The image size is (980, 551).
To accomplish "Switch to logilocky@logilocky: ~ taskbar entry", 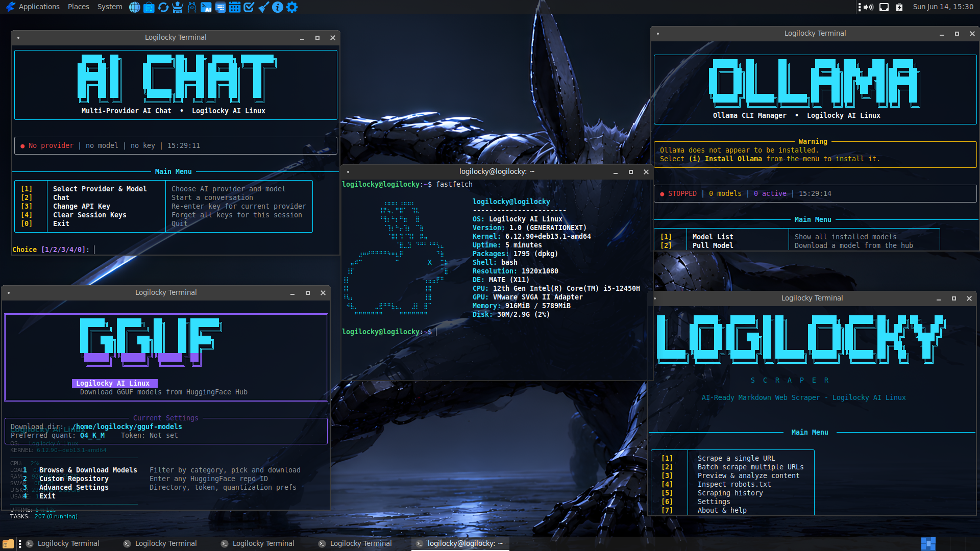I will 460,544.
